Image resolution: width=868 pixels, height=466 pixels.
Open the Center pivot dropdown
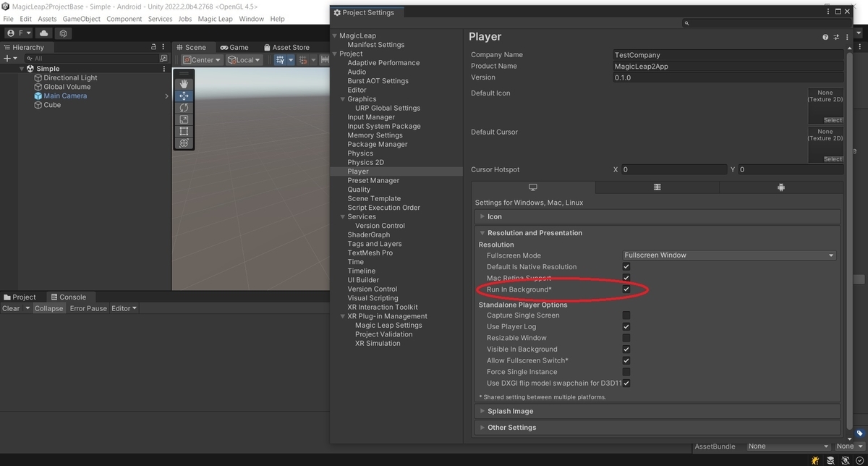[x=201, y=60]
